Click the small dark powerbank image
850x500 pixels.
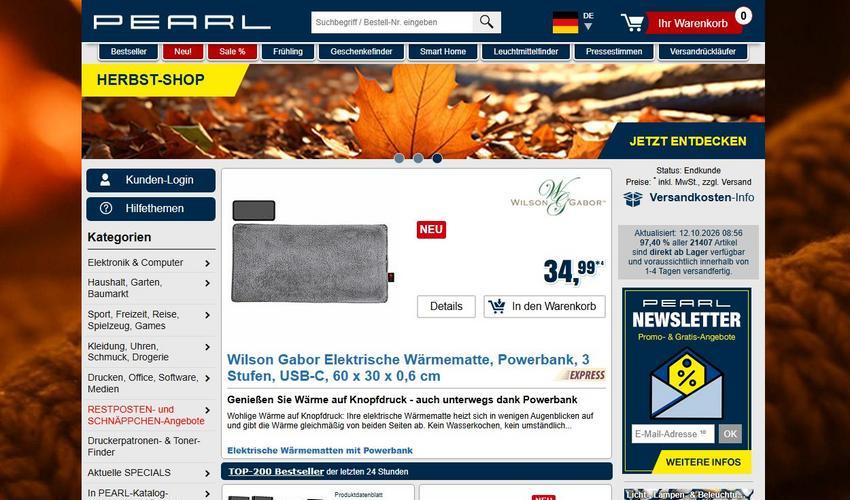pyautogui.click(x=254, y=210)
